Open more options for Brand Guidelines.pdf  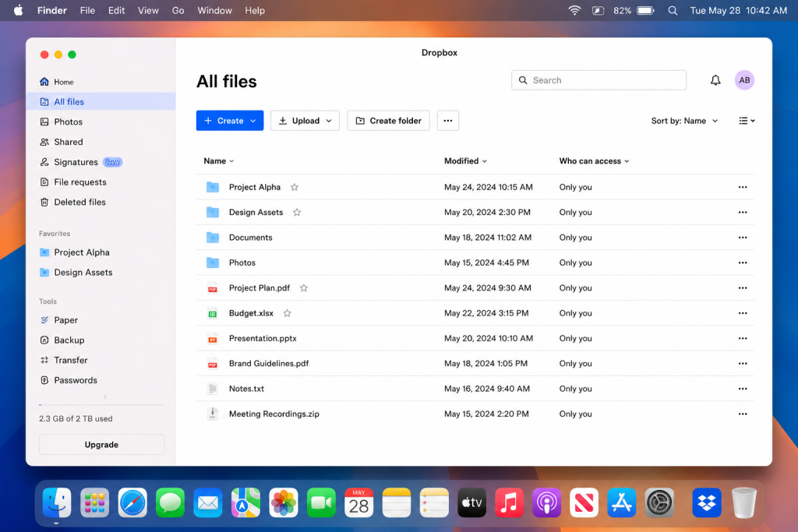coord(743,364)
